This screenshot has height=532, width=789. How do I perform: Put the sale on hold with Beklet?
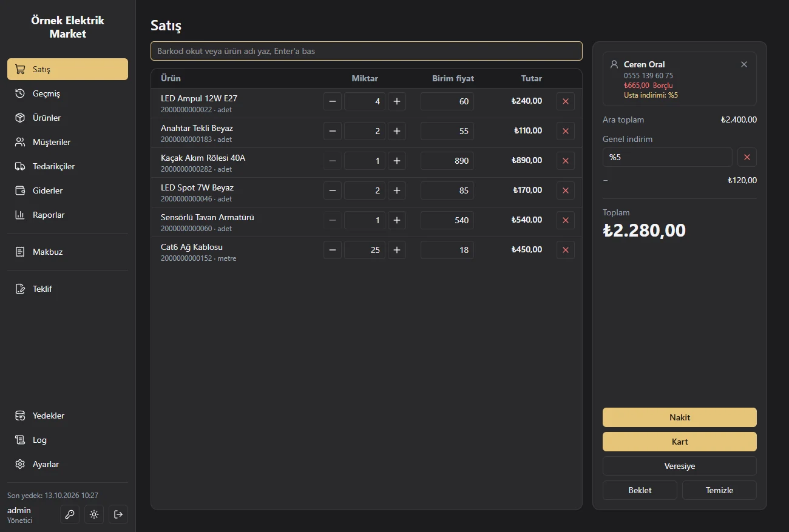[x=640, y=490]
